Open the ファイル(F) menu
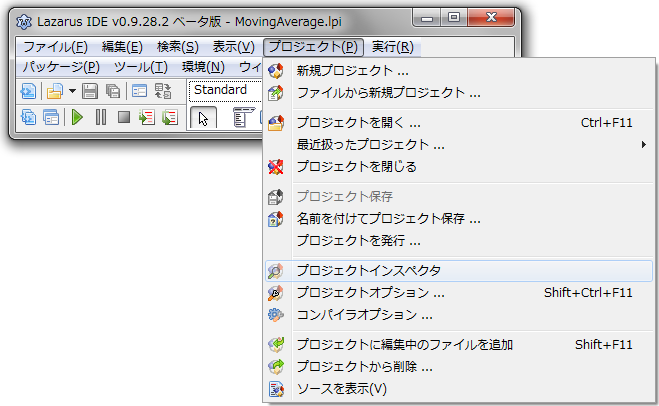659x406 pixels. [x=55, y=47]
